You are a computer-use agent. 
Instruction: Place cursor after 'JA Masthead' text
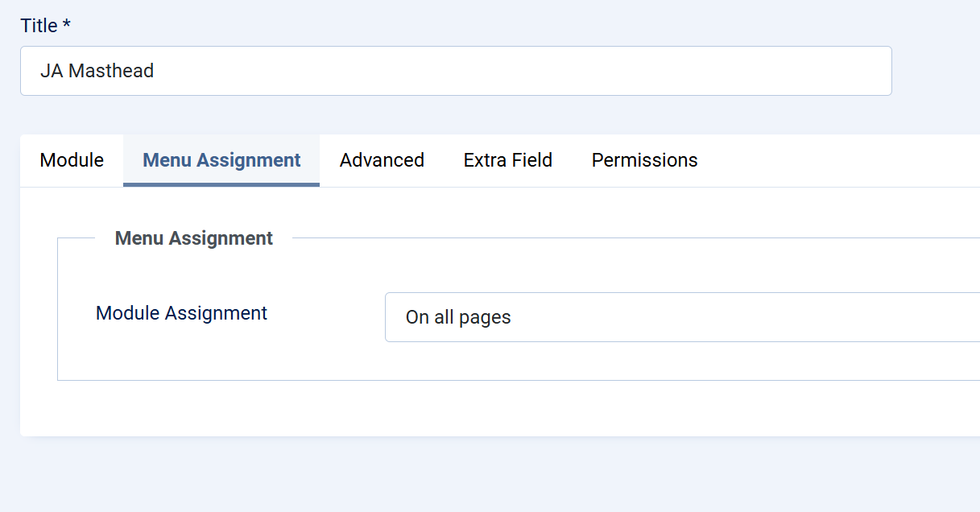(x=155, y=71)
